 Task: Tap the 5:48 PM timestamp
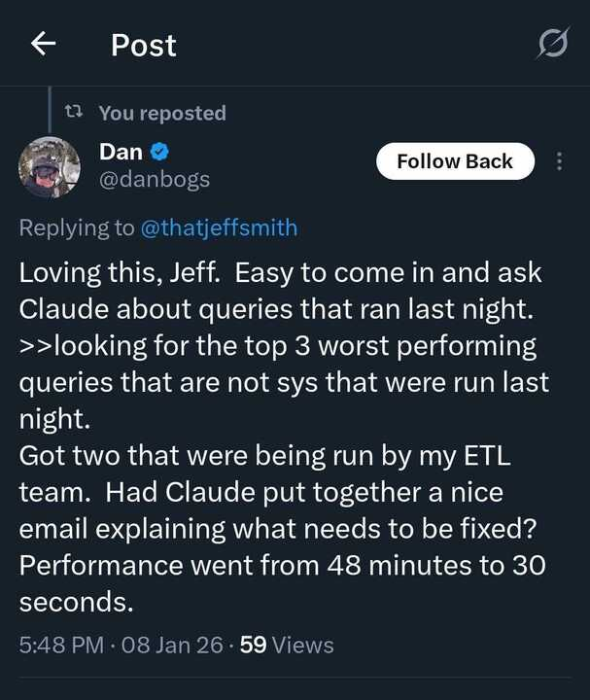tap(60, 645)
